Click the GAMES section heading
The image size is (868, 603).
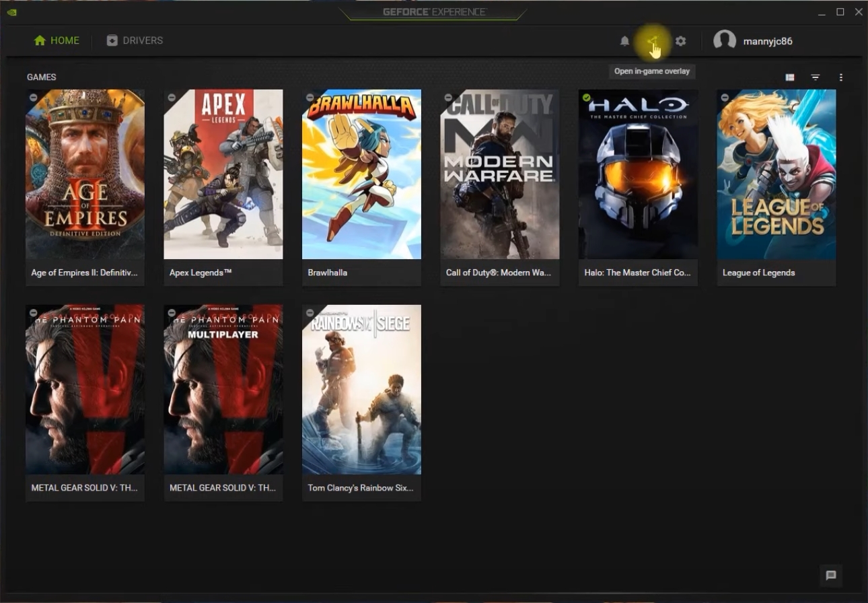(x=42, y=77)
